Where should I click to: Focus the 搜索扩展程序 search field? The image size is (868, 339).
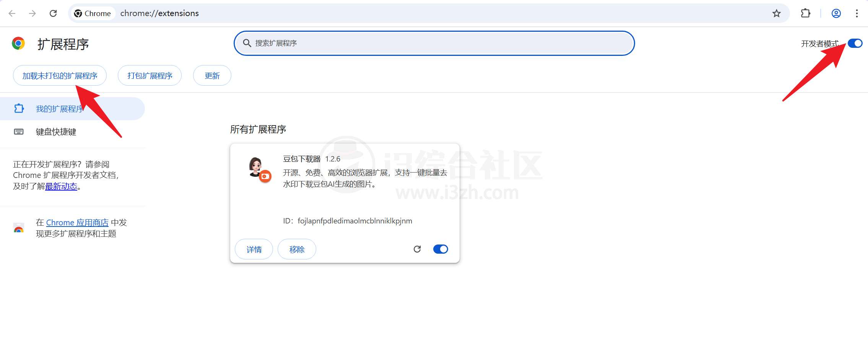point(434,43)
